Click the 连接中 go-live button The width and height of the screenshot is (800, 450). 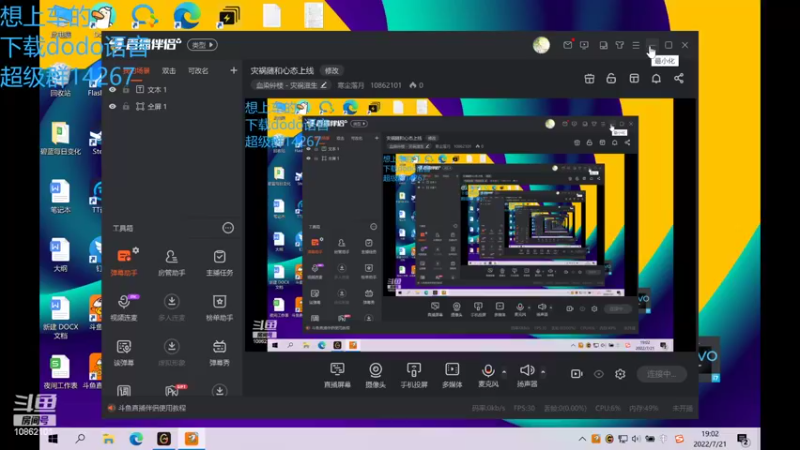[x=662, y=374]
